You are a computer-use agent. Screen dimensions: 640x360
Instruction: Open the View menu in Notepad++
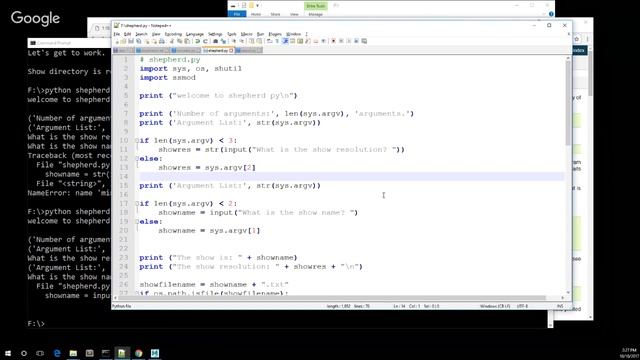(x=156, y=34)
